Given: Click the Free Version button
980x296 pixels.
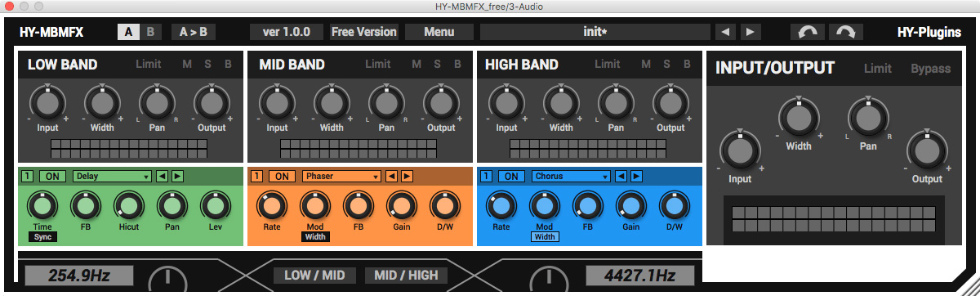Looking at the screenshot, I should (363, 33).
